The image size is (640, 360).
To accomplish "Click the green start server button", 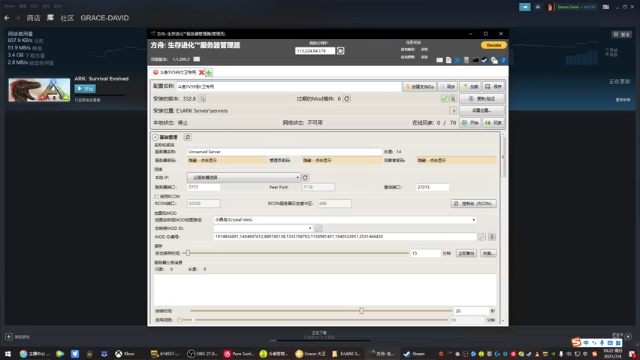I will click(470, 122).
